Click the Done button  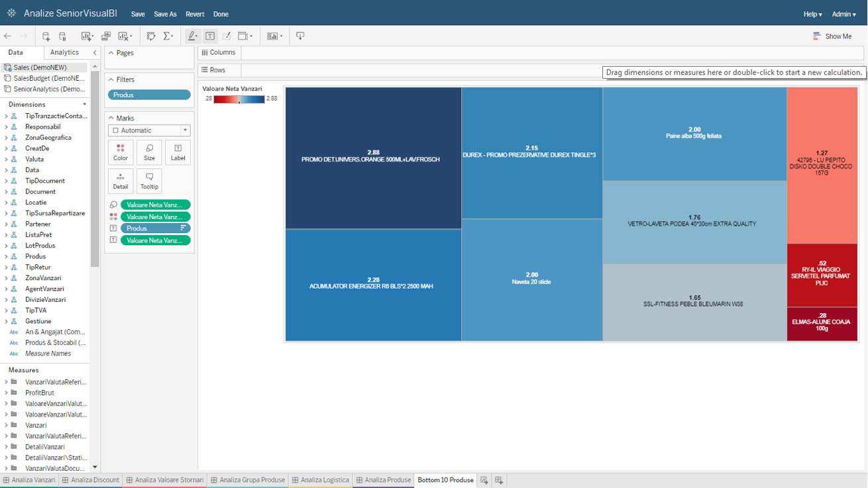221,14
